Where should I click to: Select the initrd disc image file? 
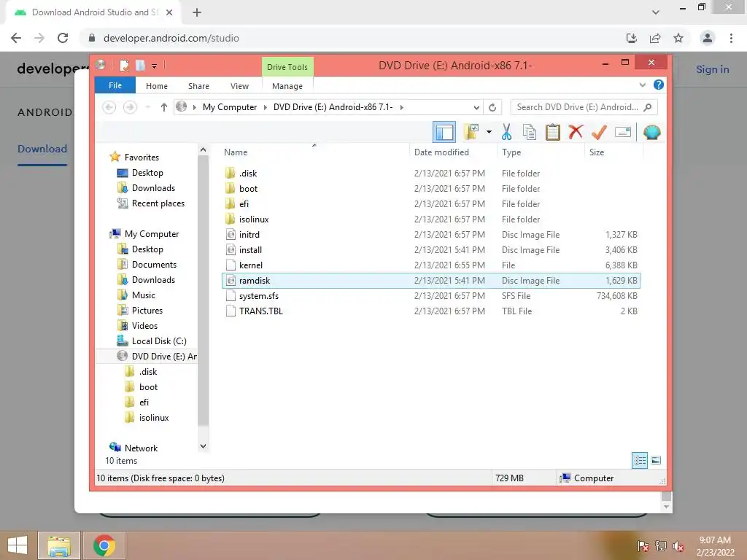point(431,235)
